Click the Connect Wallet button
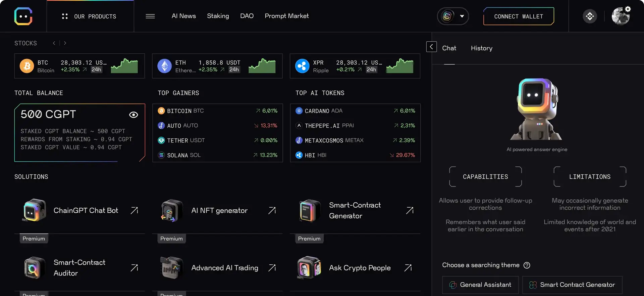This screenshot has width=644, height=296. [x=519, y=16]
